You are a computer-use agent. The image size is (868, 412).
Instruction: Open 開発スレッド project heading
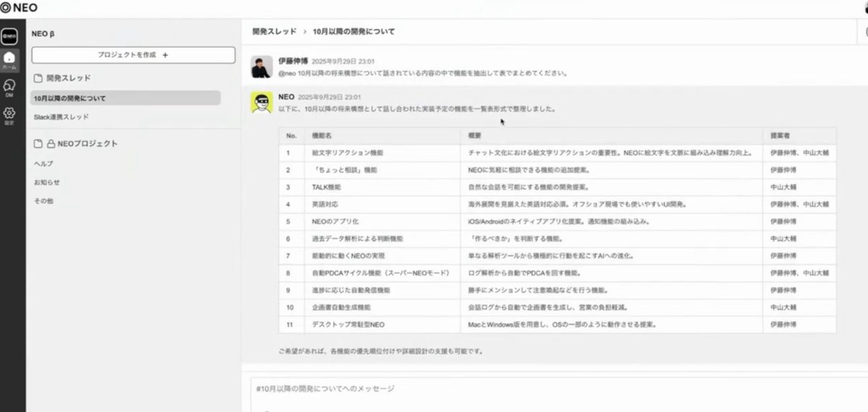pyautogui.click(x=69, y=78)
